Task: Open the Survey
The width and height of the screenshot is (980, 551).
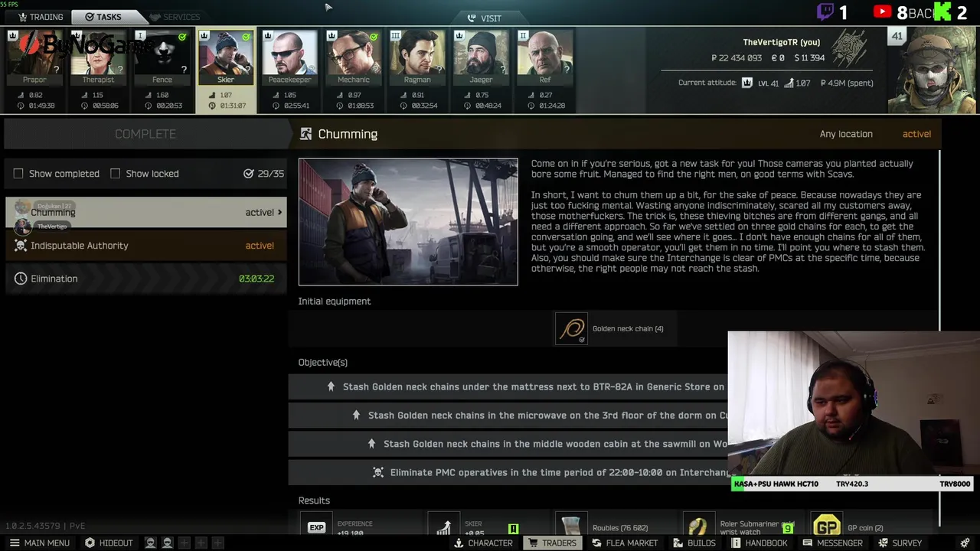Action: coord(900,543)
